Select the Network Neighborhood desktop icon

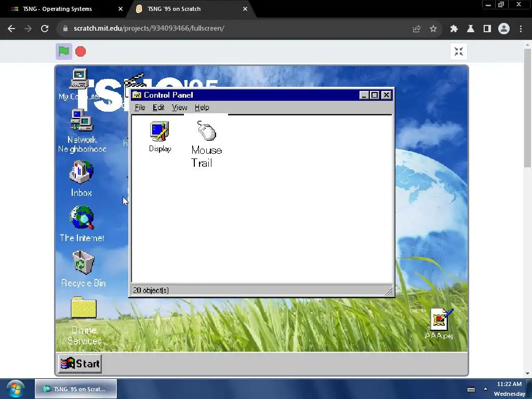coord(82,130)
